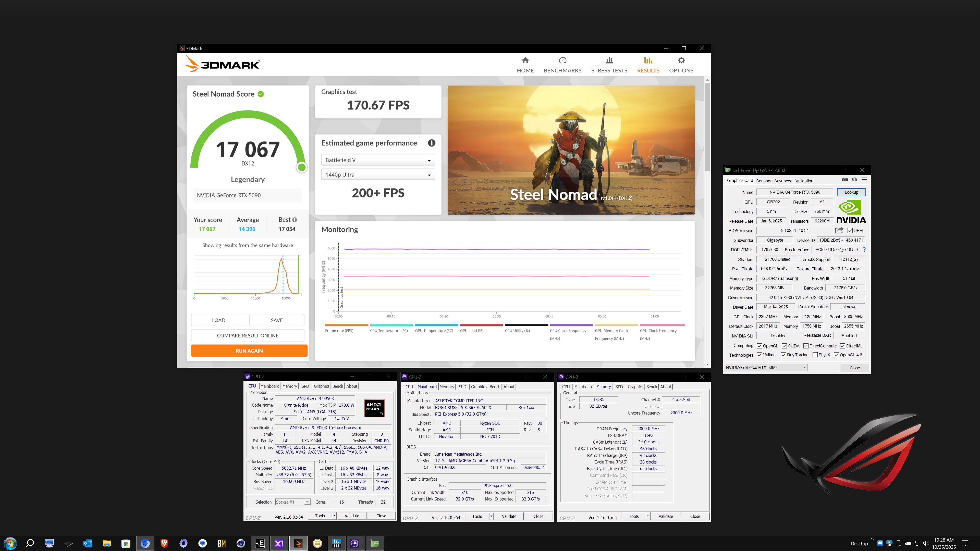The height and width of the screenshot is (551, 980).
Task: Go to the Stress Tests section
Action: pos(609,65)
